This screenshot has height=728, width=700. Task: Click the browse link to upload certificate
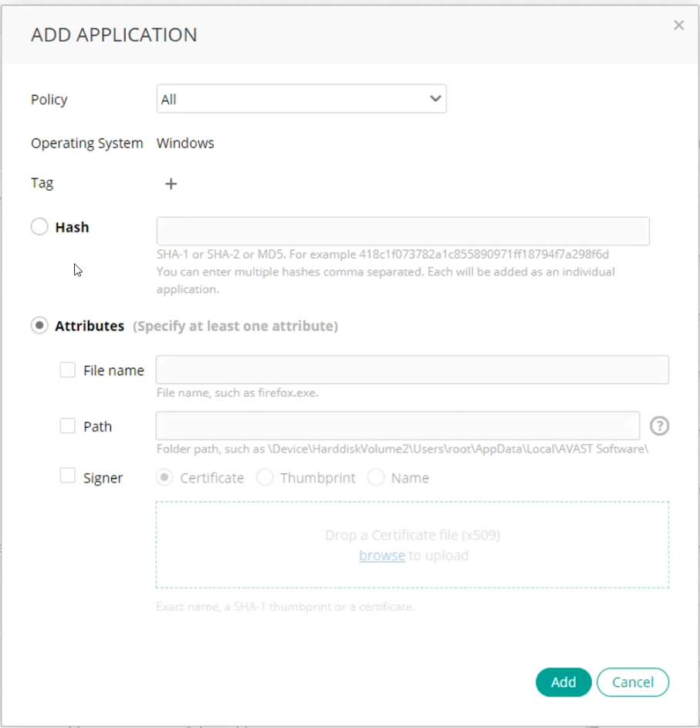tap(382, 556)
